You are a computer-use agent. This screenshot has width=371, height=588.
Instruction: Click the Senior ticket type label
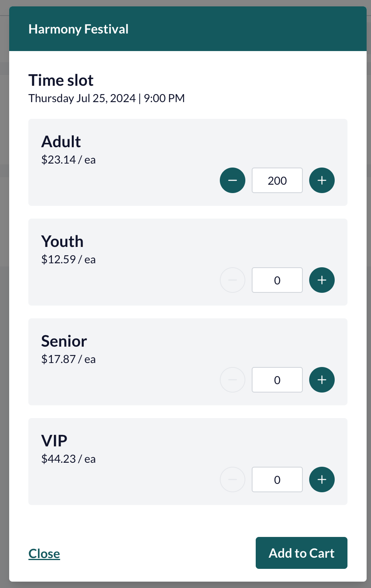tap(64, 341)
